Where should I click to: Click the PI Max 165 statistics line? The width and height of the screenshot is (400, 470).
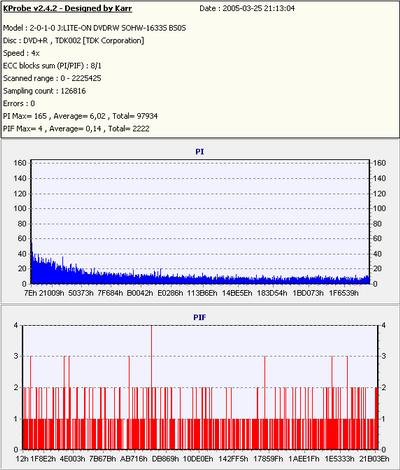click(80, 116)
